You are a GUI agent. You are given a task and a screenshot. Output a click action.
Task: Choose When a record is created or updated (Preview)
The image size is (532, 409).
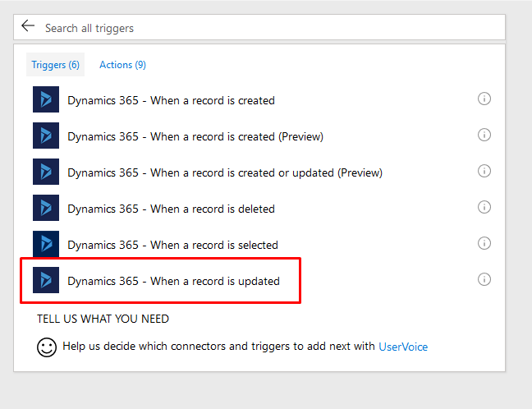pos(225,172)
